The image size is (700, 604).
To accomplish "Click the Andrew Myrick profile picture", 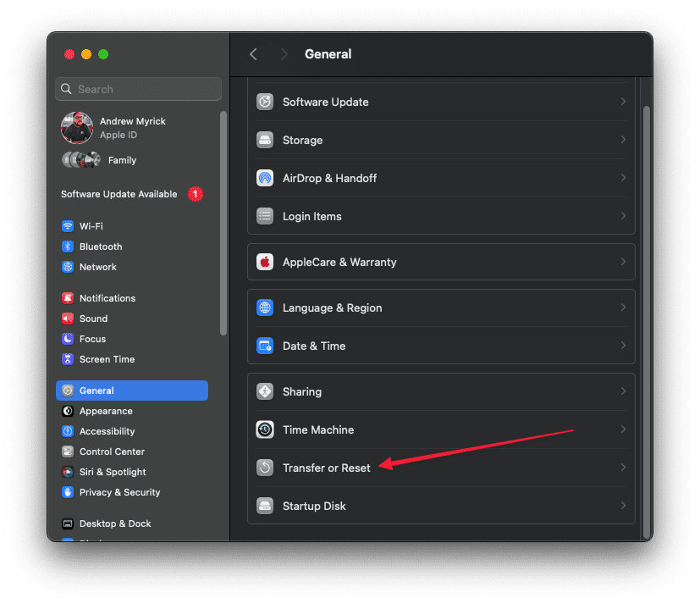I will pyautogui.click(x=77, y=128).
